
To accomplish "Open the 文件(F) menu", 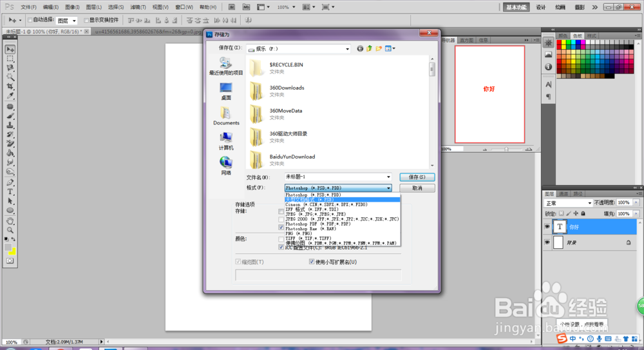I will (28, 7).
